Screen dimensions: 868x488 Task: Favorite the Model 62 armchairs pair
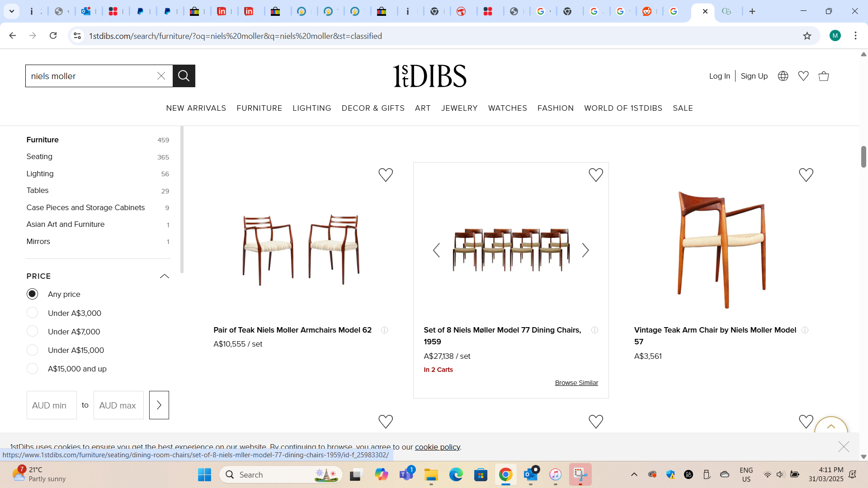pyautogui.click(x=385, y=175)
